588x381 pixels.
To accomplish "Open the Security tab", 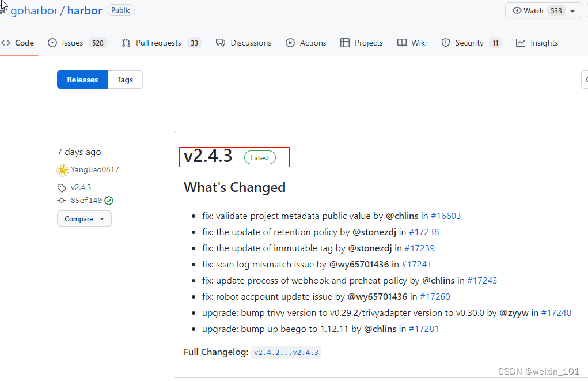I will pyautogui.click(x=471, y=43).
